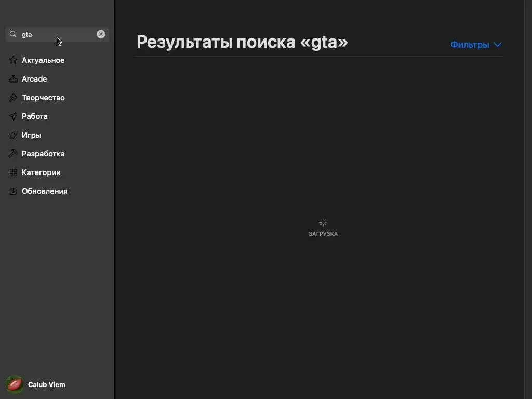Expand the Фильтры dropdown
532x399 pixels.
tap(476, 45)
